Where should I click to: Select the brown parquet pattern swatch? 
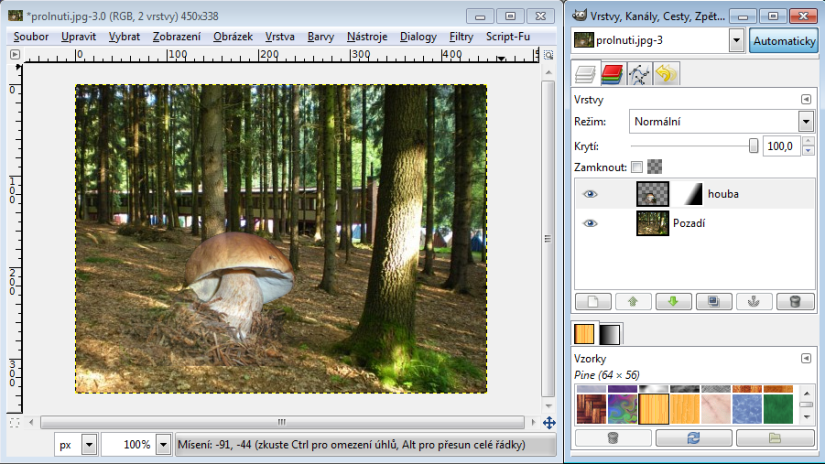(x=591, y=409)
